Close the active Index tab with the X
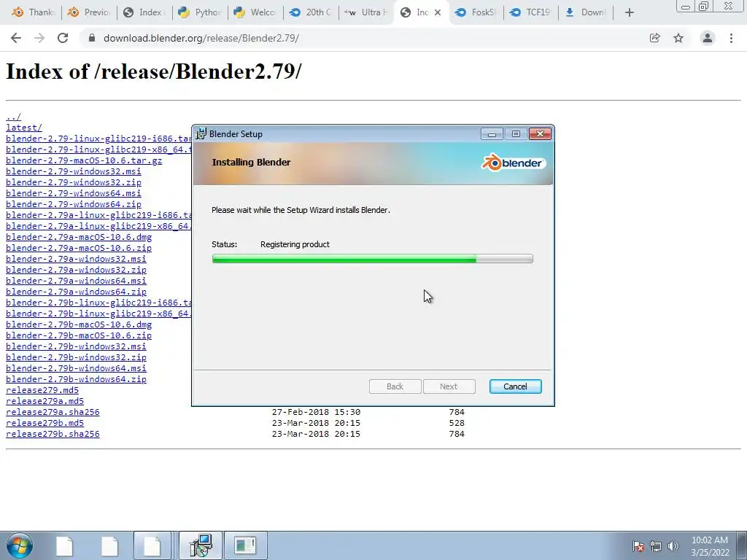This screenshot has height=560, width=747. (x=438, y=12)
